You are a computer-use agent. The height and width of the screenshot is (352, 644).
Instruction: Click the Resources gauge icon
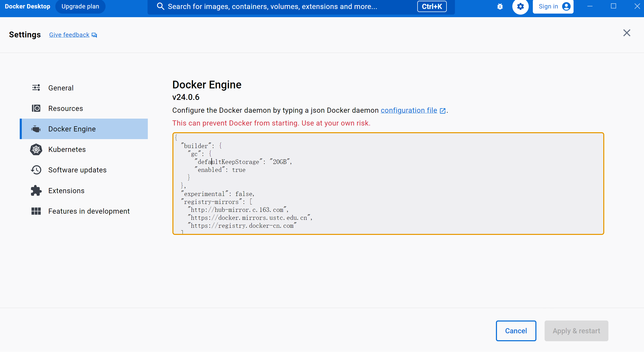pyautogui.click(x=36, y=108)
